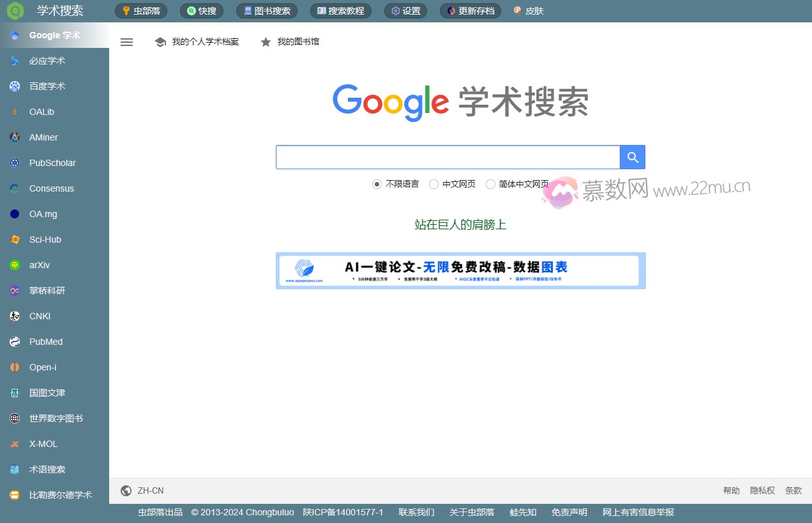Screen dimensions: 812x523
Task: Switch to 图书搜索 in the top bar
Action: (267, 10)
